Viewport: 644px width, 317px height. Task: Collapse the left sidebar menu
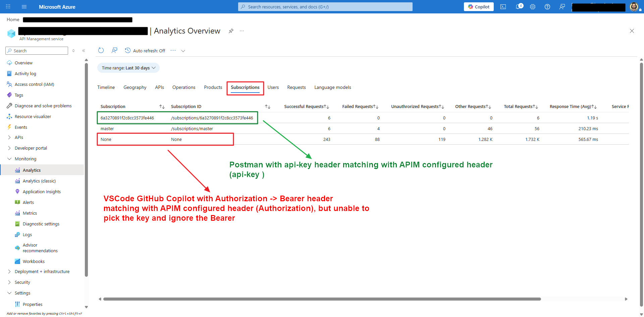click(84, 51)
